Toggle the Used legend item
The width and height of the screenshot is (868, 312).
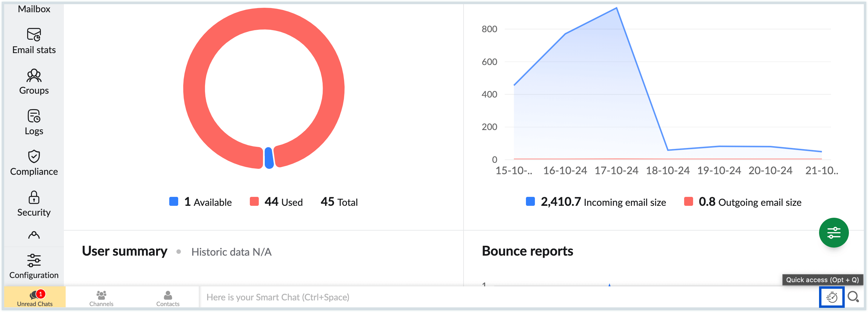(x=276, y=202)
